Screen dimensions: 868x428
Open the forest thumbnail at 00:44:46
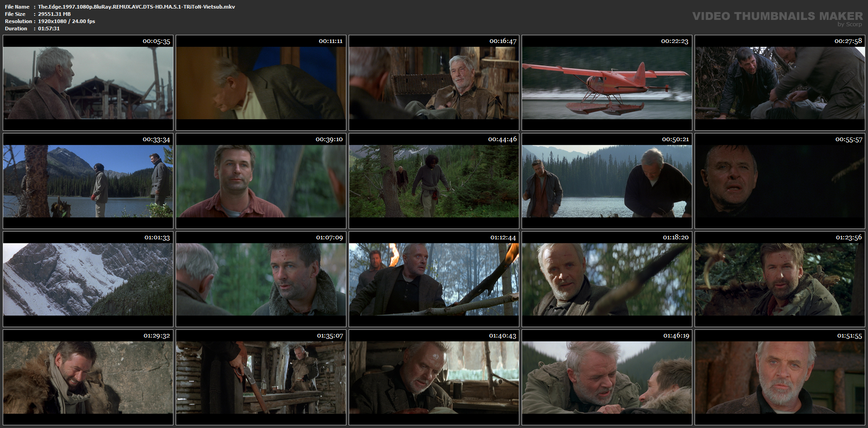pyautogui.click(x=434, y=181)
